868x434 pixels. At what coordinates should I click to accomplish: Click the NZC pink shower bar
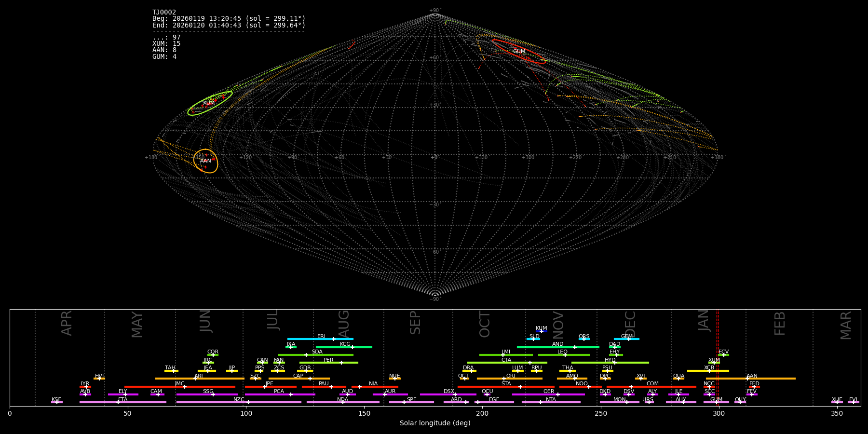pyautogui.click(x=239, y=402)
